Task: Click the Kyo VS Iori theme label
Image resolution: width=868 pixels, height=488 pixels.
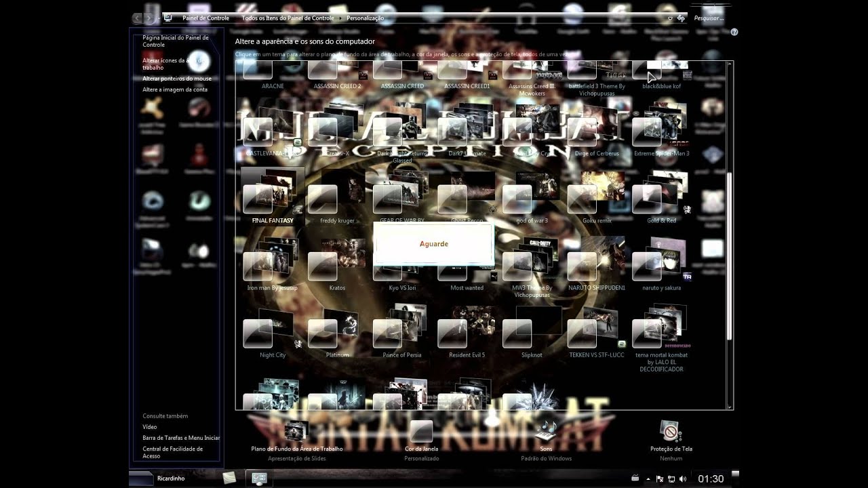Action: (402, 287)
